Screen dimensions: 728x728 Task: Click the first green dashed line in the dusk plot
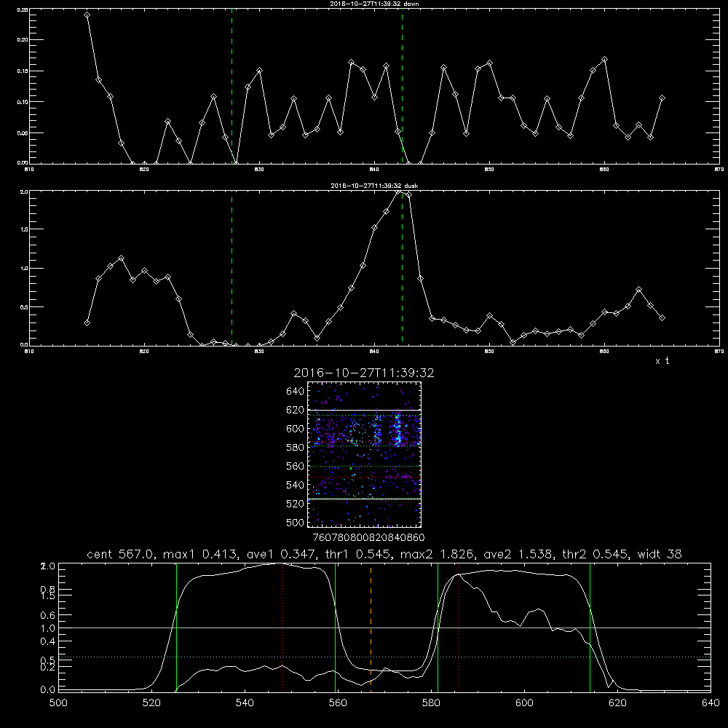[x=232, y=268]
